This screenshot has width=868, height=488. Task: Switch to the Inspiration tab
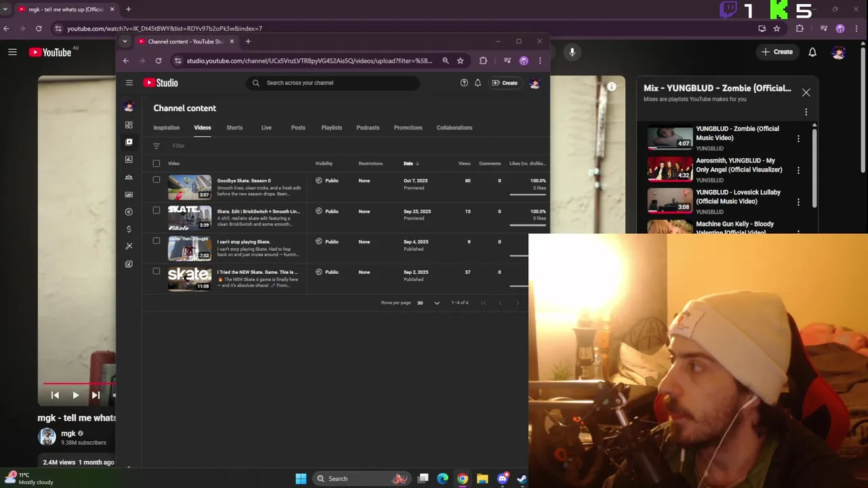166,127
